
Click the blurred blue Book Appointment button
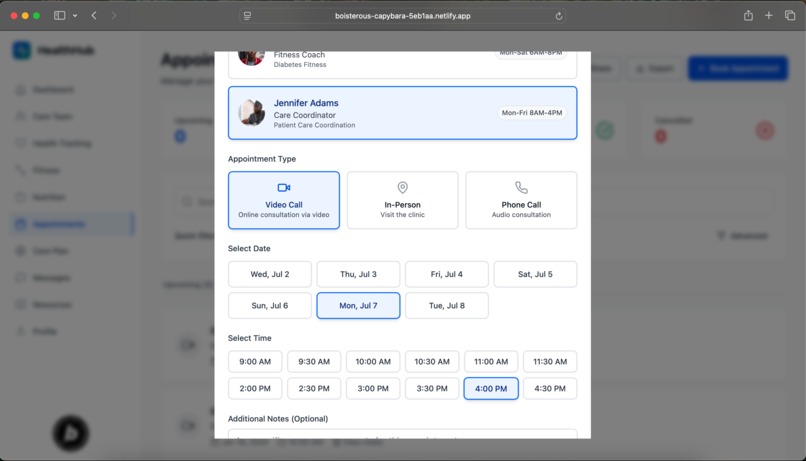click(x=738, y=68)
